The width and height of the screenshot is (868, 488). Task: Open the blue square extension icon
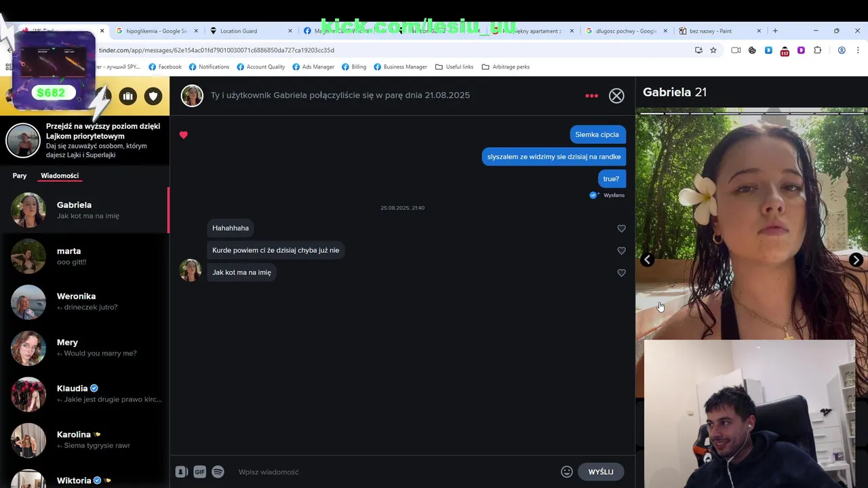tap(768, 50)
